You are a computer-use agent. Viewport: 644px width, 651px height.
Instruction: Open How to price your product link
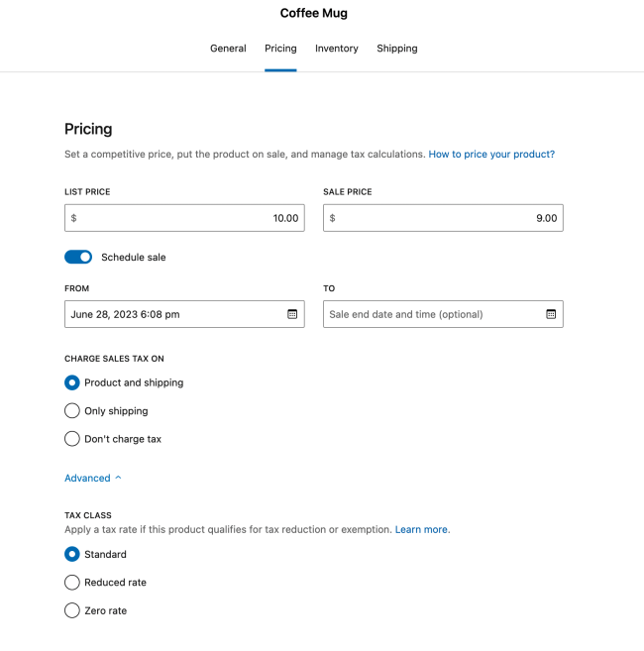[x=491, y=155]
